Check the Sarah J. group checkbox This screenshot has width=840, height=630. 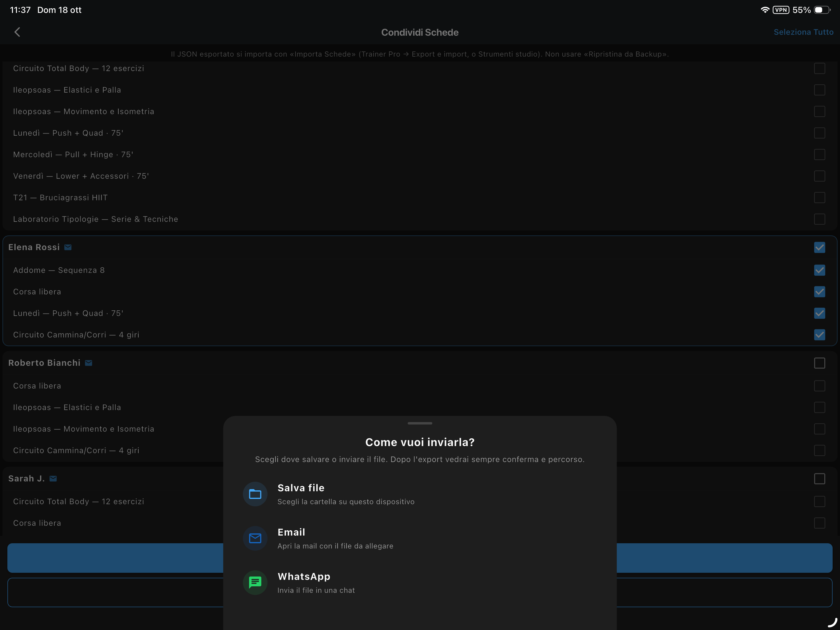(x=819, y=479)
